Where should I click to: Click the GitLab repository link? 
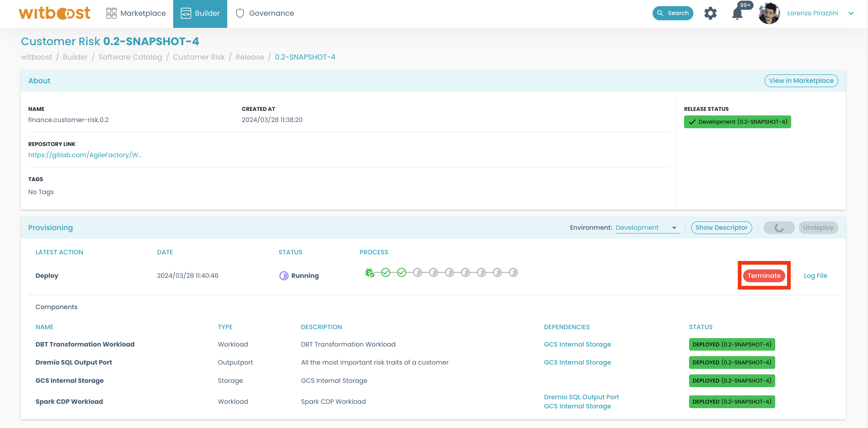(x=85, y=155)
